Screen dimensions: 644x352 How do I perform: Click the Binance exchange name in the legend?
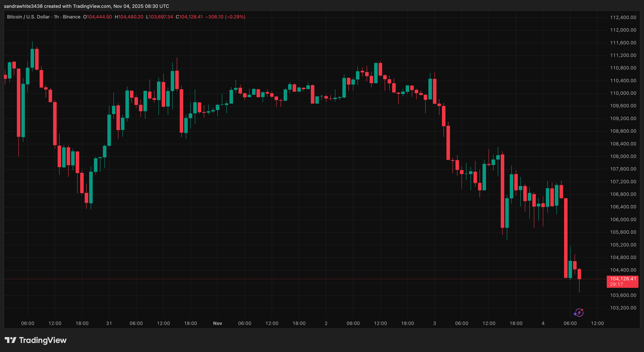pos(72,17)
